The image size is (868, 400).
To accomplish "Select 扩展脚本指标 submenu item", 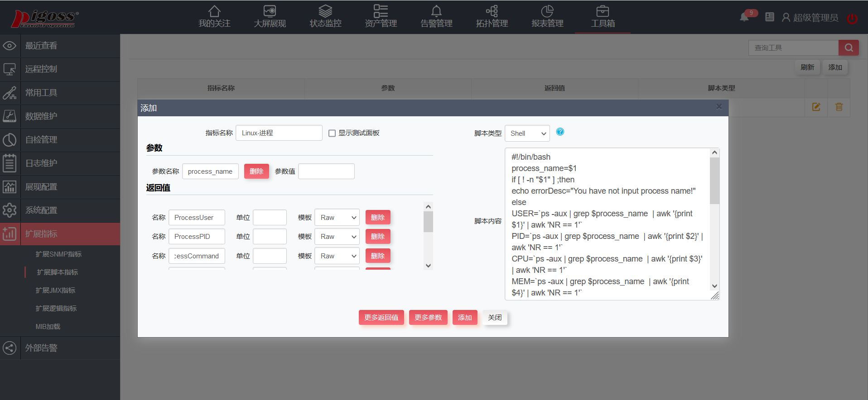I will click(x=58, y=272).
